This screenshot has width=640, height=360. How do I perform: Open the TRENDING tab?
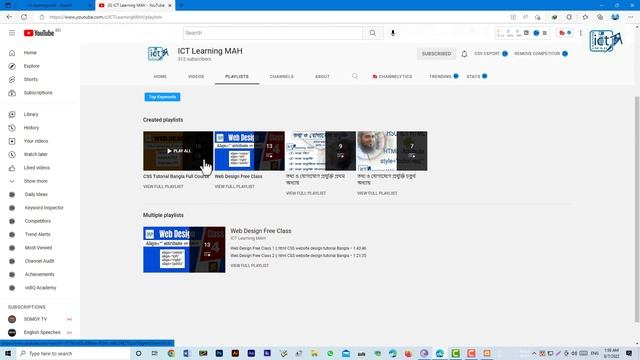[444, 77]
